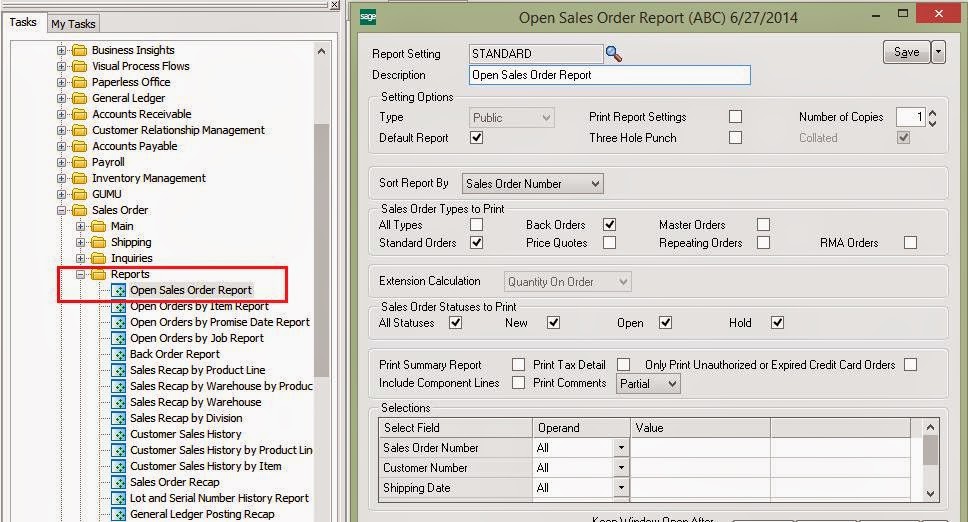Click the Sage logo icon in title bar
This screenshot has width=968, height=522.
point(368,17)
